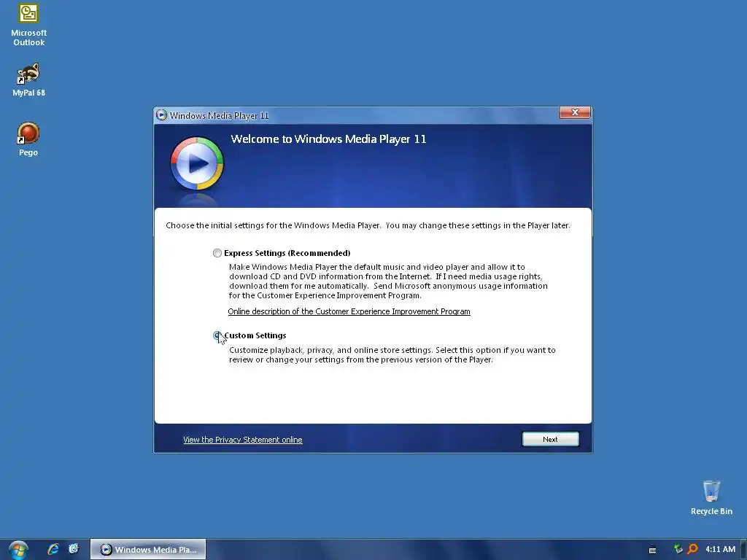Click the 'Express Settings (Recommended)' label
Screen dimensions: 747x560
click(287, 253)
